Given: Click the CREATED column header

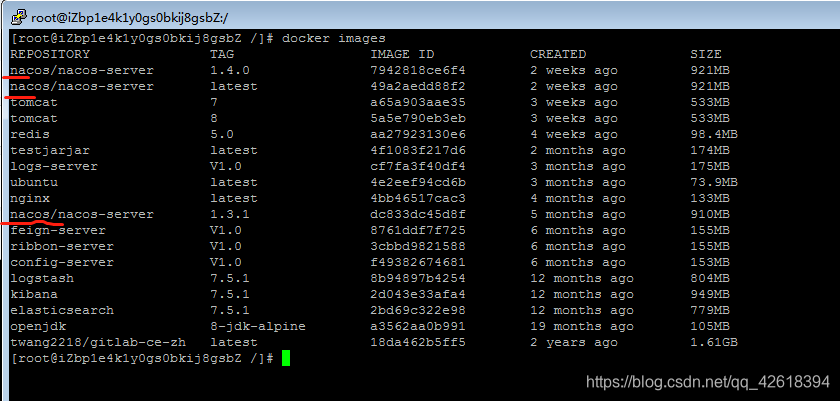Looking at the screenshot, I should coord(558,54).
